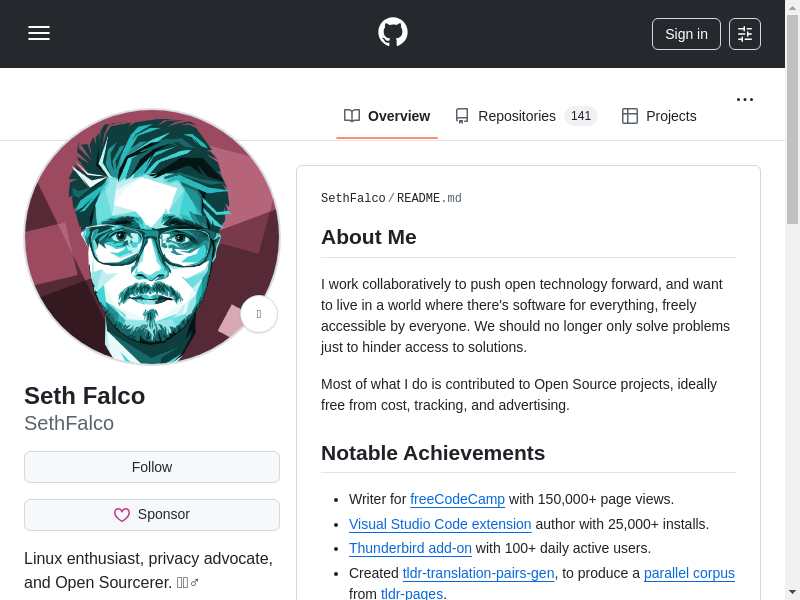800x600 pixels.
Task: Click the Repositories repo icon
Action: click(x=462, y=116)
